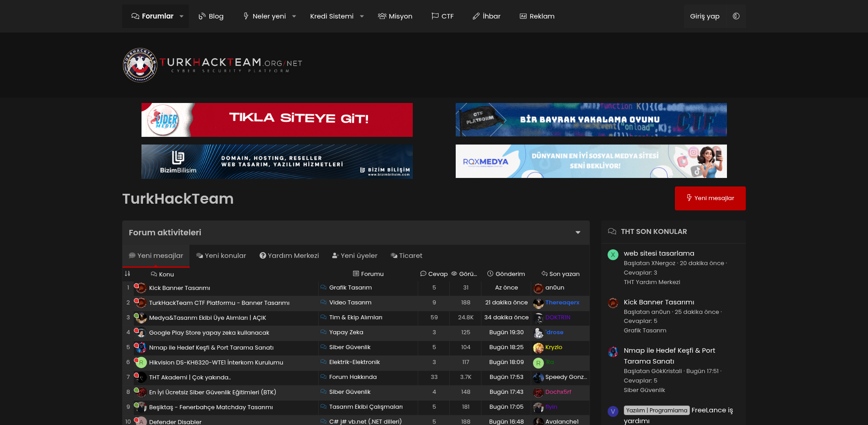Click the purple V avatar in sidebar

[x=613, y=411]
